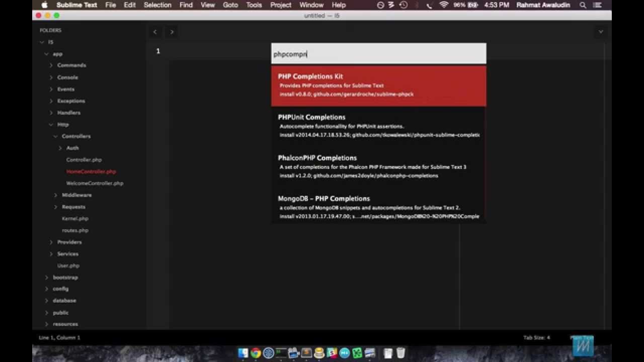This screenshot has height=362, width=644.
Task: Open User.php from sidebar
Action: [68, 265]
